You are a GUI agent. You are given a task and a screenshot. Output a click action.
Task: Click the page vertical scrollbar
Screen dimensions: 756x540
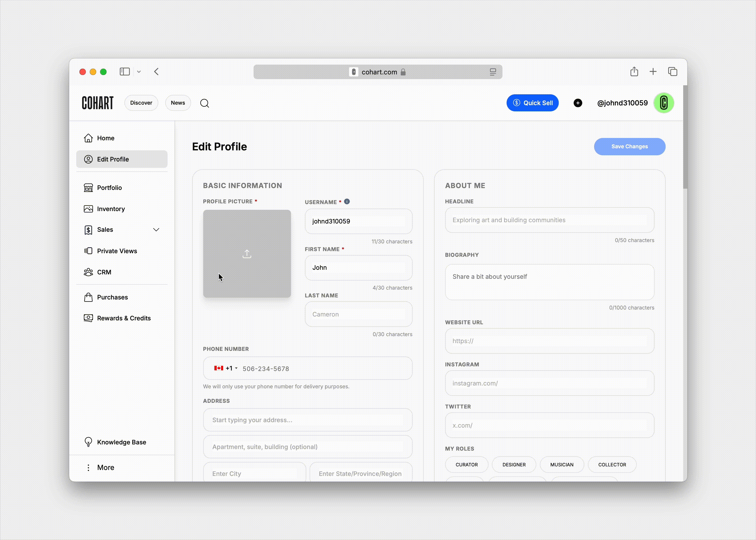point(685,137)
